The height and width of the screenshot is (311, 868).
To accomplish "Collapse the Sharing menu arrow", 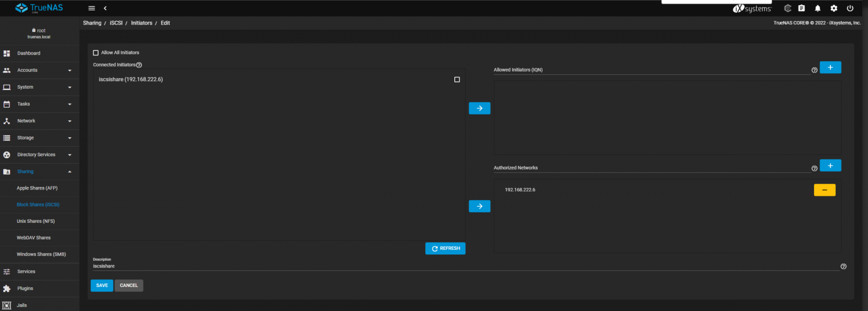I will click(70, 172).
